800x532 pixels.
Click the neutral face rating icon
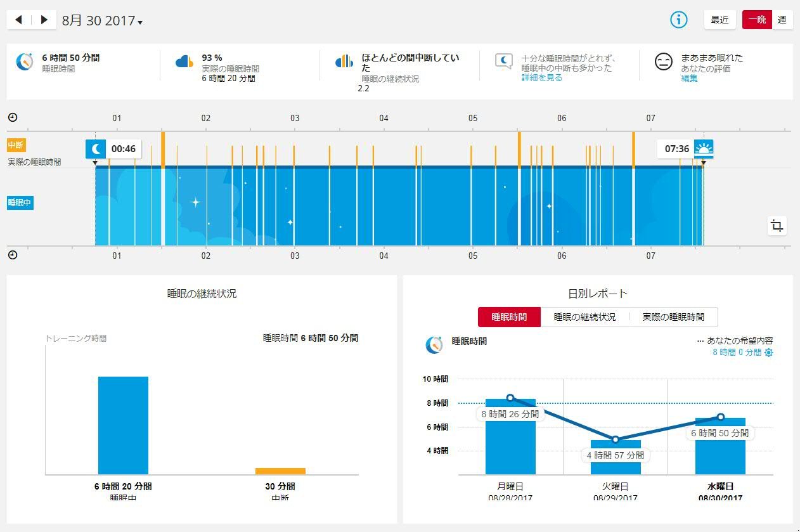point(663,62)
